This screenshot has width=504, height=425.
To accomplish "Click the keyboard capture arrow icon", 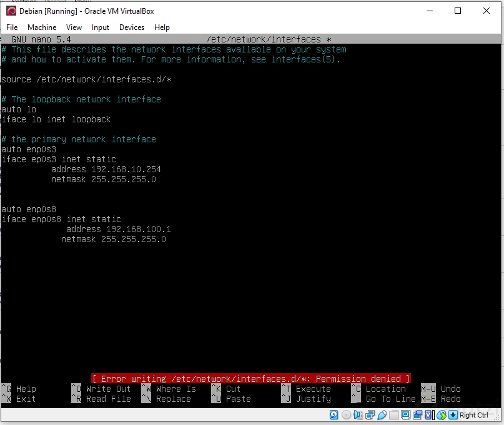I will click(x=453, y=415).
